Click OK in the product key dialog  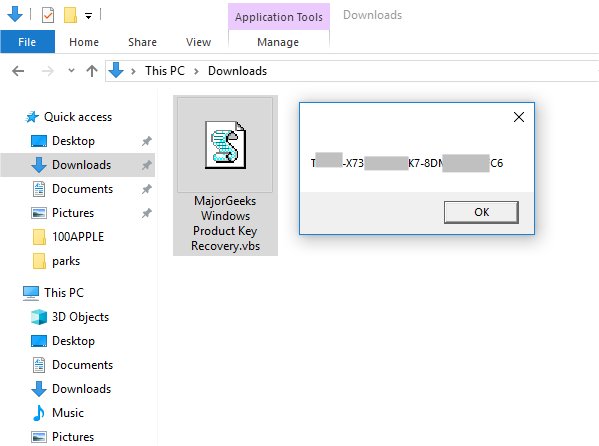tap(481, 212)
